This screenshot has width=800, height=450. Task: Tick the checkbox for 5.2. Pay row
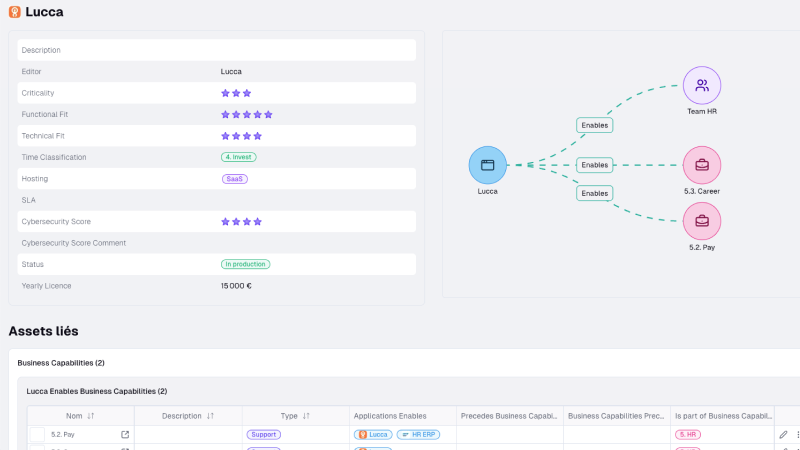(37, 435)
